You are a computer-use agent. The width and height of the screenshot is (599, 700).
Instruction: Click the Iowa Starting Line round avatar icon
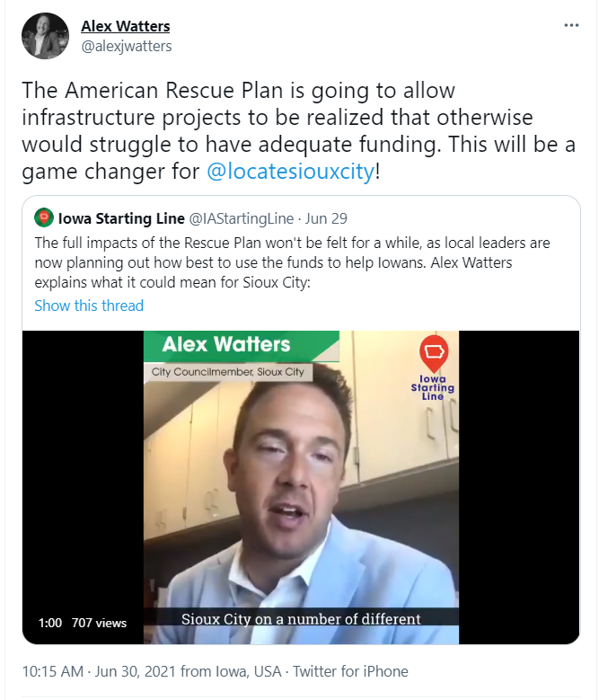(x=44, y=217)
